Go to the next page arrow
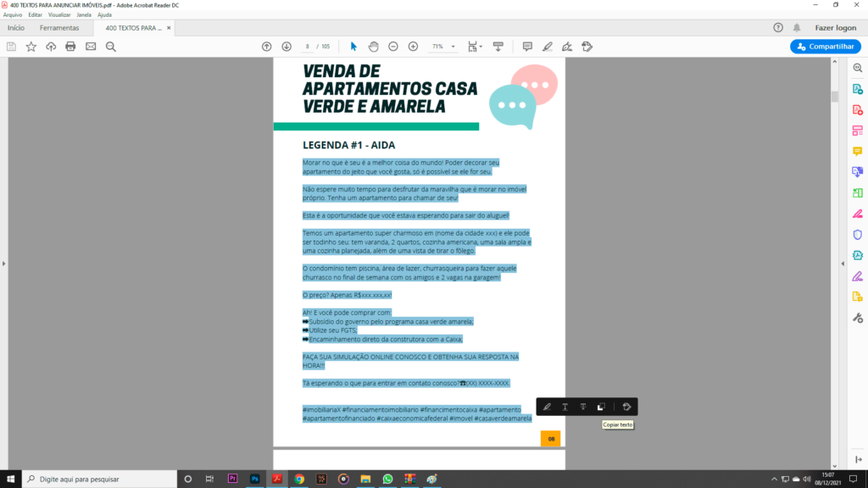This screenshot has width=868, height=488. point(287,47)
